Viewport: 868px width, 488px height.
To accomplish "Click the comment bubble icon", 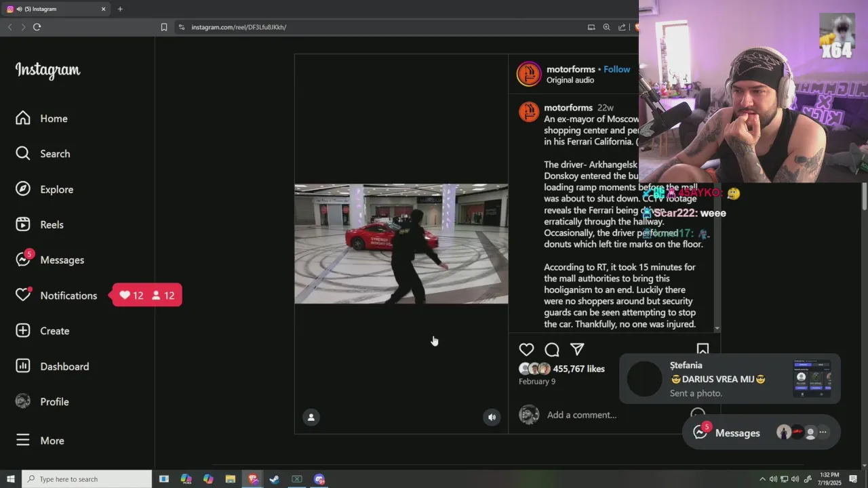I will coord(552,350).
